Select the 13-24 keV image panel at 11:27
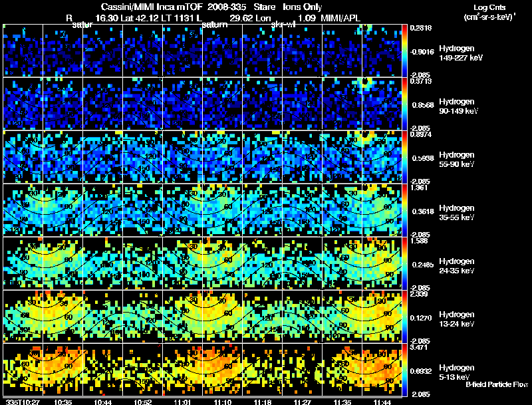Screen dimensions: 532x405 [x=302, y=317]
